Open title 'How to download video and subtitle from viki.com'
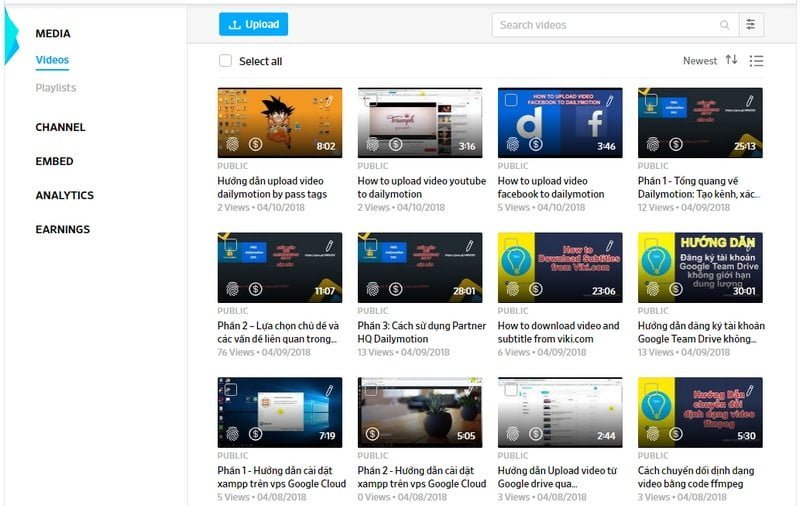Screen dimensions: 800x506 558,332
